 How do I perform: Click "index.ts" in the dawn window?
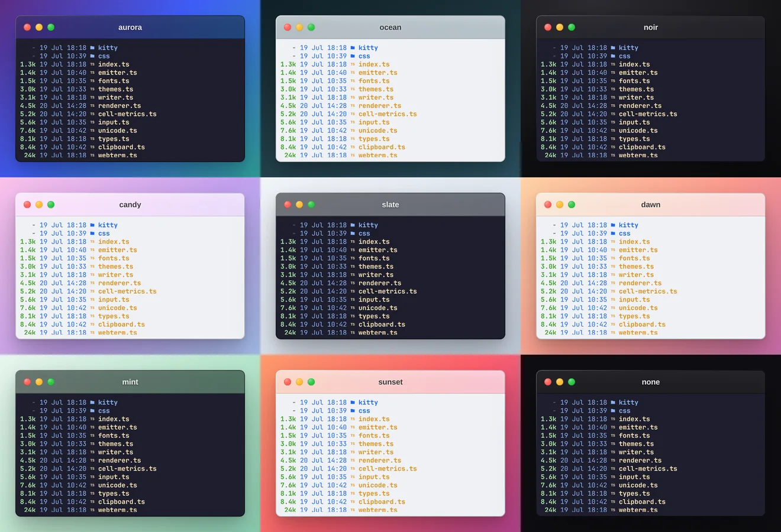pyautogui.click(x=634, y=242)
